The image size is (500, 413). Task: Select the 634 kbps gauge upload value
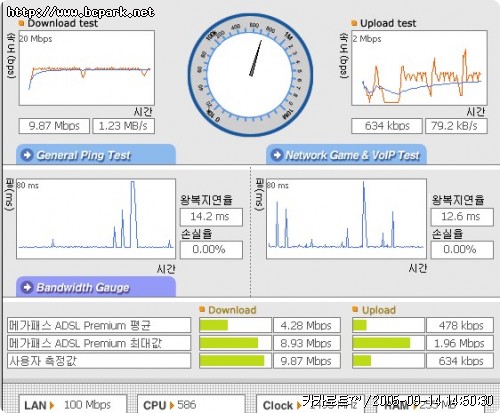460,361
